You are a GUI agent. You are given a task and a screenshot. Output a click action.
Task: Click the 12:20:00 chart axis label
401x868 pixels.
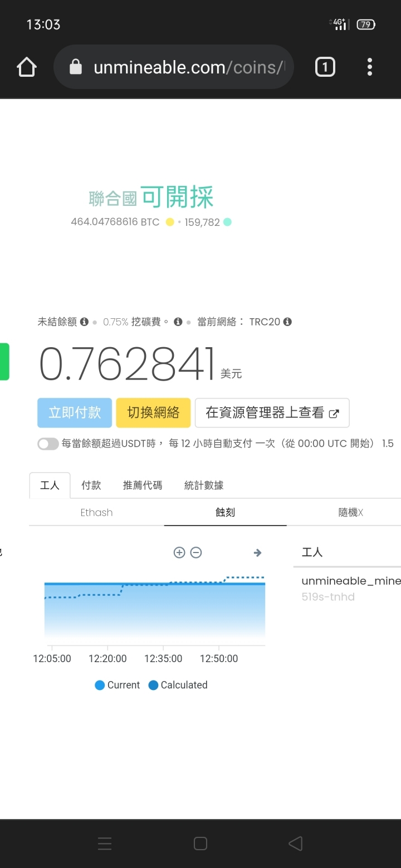107,658
